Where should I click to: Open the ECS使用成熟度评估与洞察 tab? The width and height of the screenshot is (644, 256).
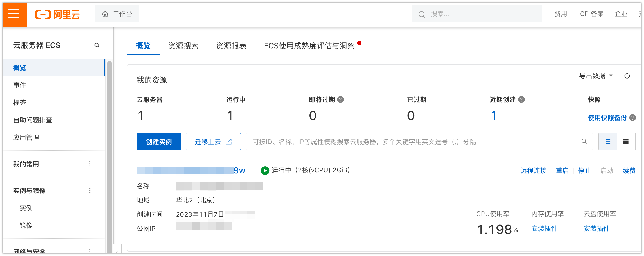click(309, 46)
